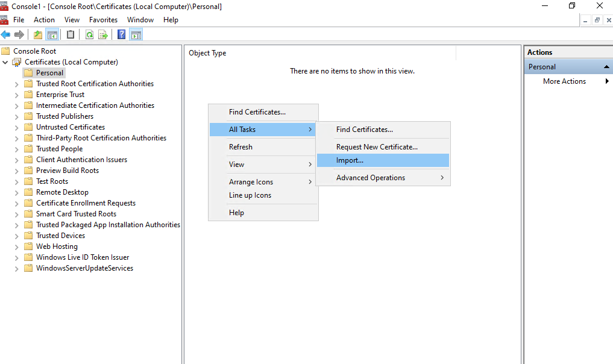Click the clipboard Paste toolbar icon

(x=71, y=35)
